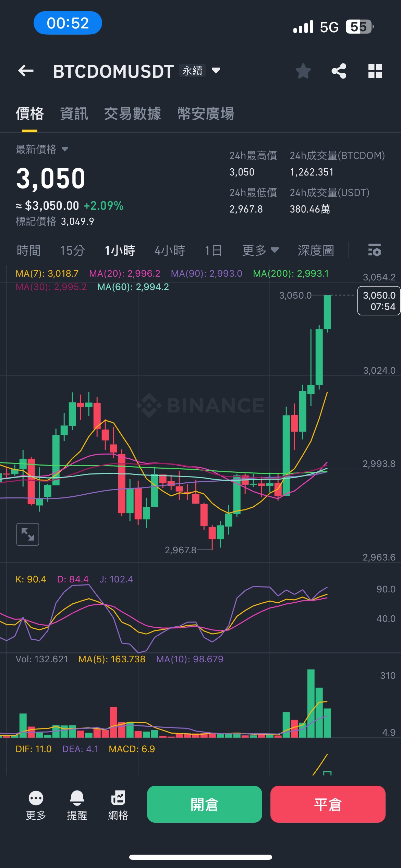The height and width of the screenshot is (868, 401).
Task: Go back with the left arrow
Action: [x=26, y=71]
